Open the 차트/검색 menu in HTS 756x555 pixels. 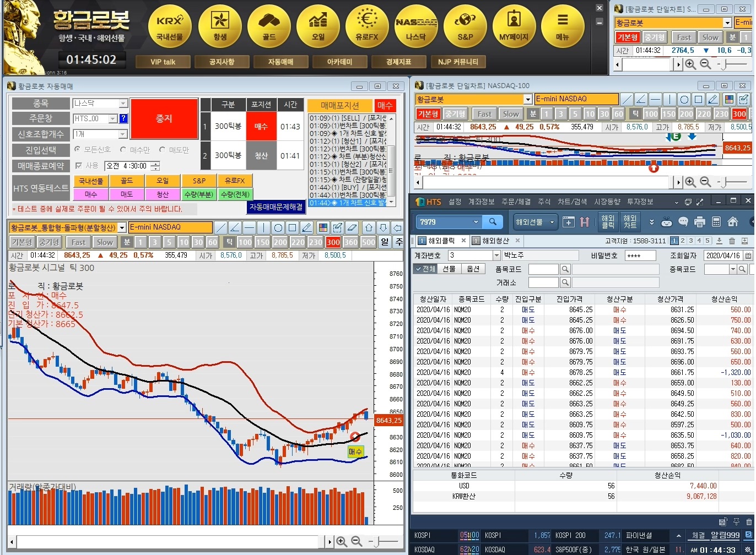572,202
